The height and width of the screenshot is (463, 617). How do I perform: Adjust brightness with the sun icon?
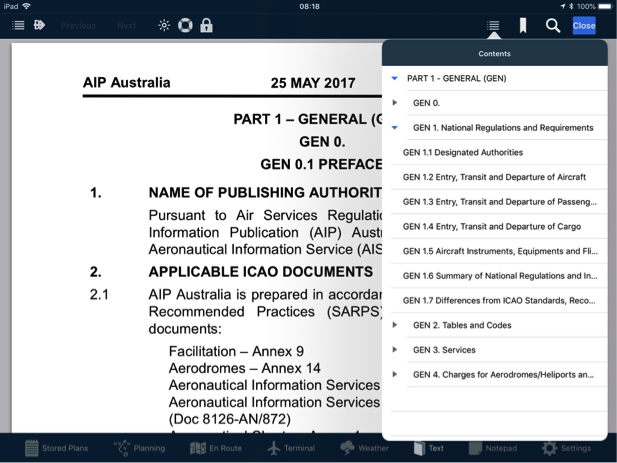164,26
